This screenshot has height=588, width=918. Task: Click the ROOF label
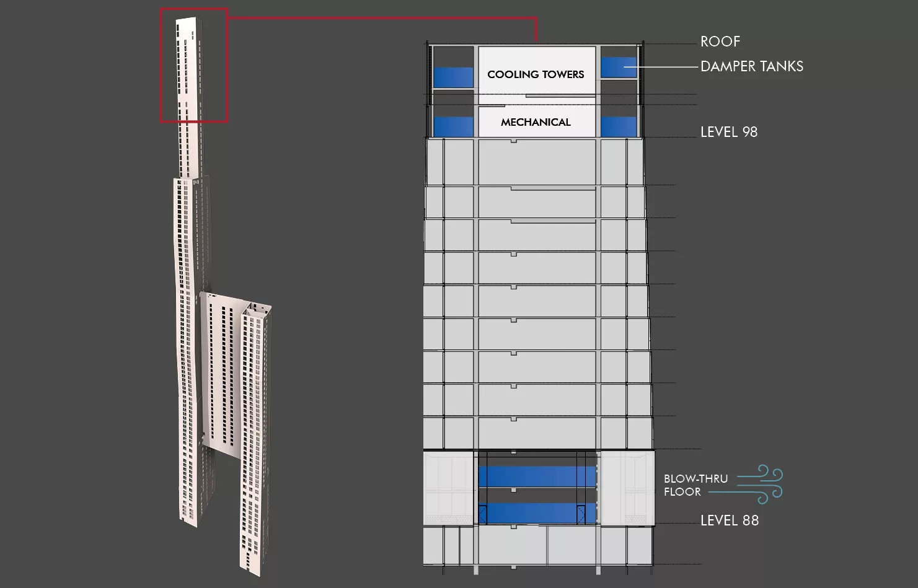tap(720, 42)
